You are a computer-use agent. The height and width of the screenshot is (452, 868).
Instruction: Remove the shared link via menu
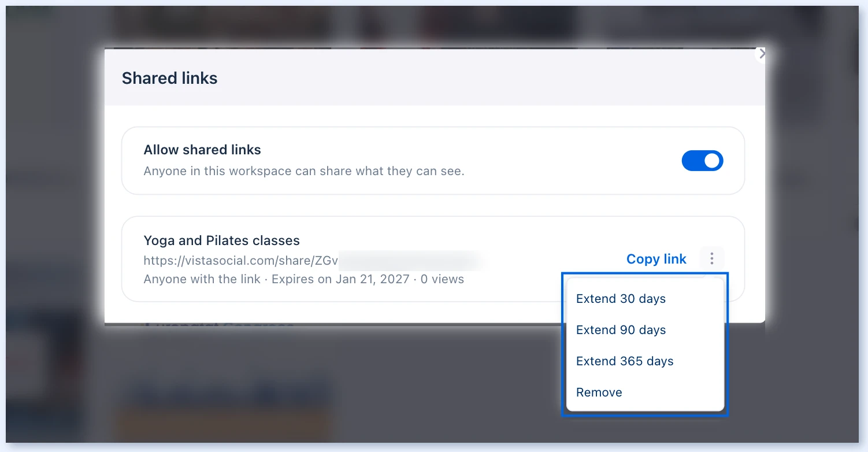click(x=645, y=392)
